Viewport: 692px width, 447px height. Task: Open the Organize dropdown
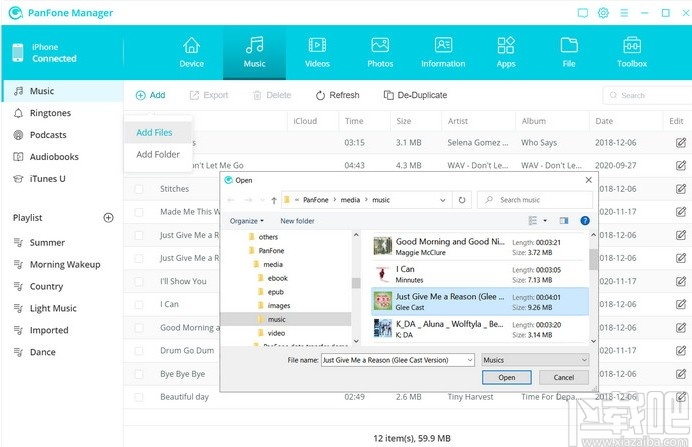point(246,221)
